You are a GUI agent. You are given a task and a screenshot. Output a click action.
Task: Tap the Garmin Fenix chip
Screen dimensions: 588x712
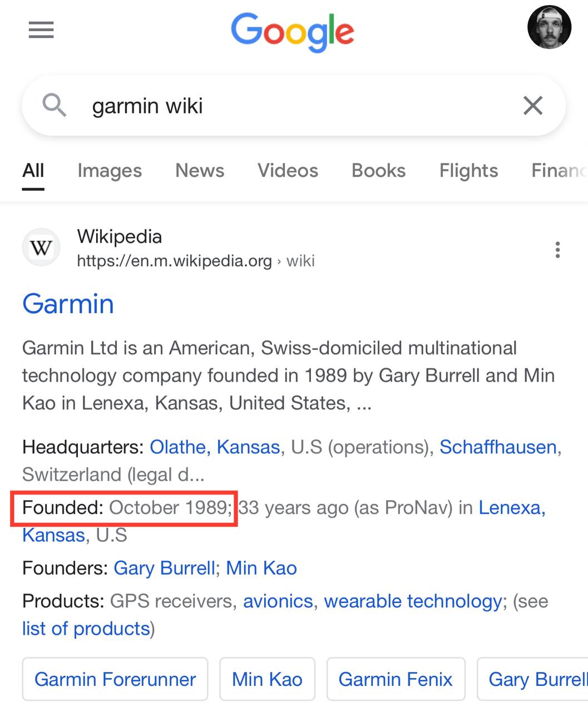click(396, 679)
